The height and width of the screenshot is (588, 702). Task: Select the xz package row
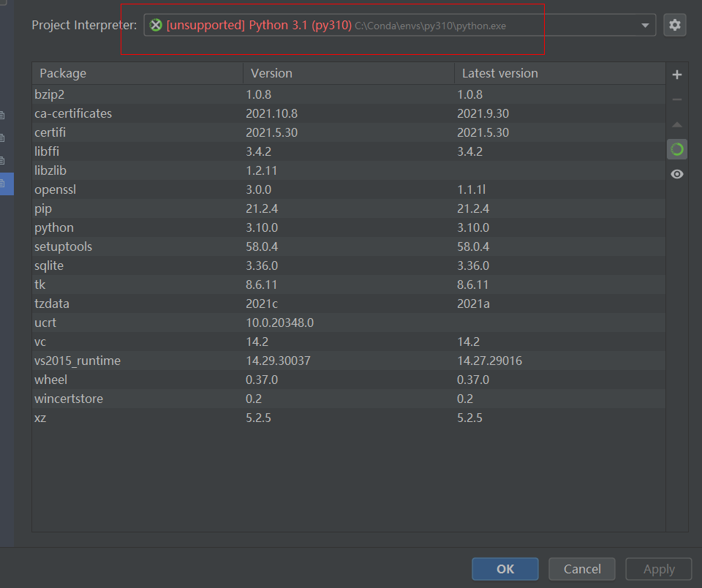(349, 418)
